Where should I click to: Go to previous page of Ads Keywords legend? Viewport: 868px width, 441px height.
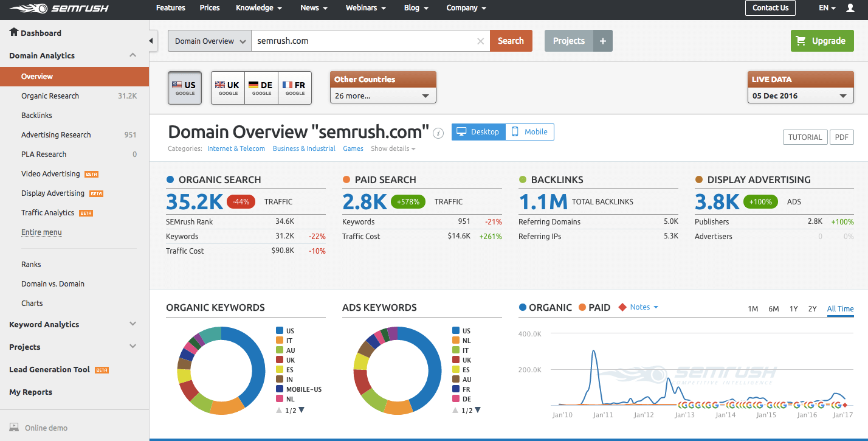[x=455, y=410]
